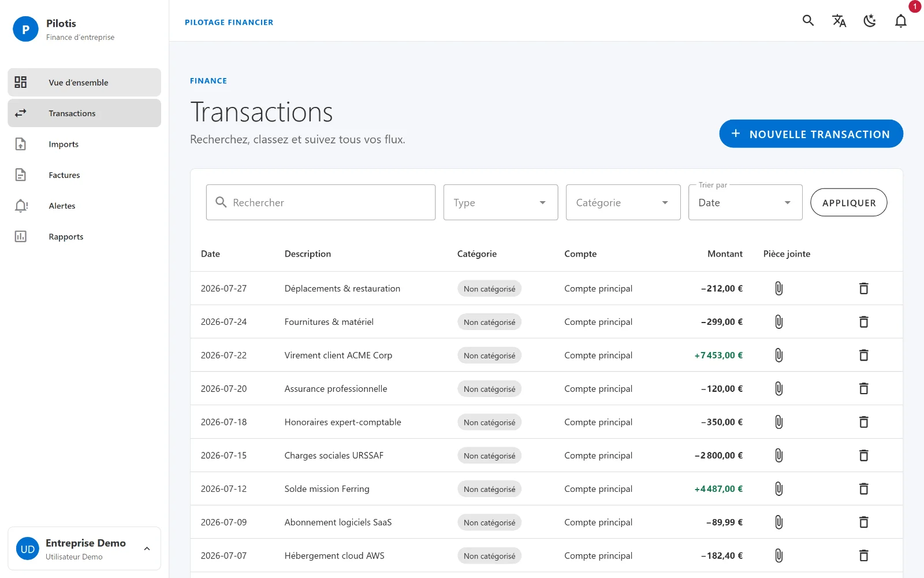Click date 2026-07-20
This screenshot has height=578, width=924.
[x=223, y=389]
